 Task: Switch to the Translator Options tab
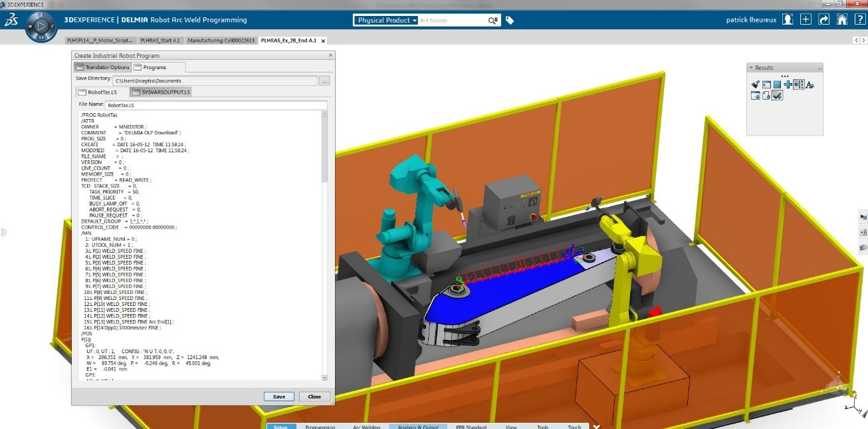(102, 67)
